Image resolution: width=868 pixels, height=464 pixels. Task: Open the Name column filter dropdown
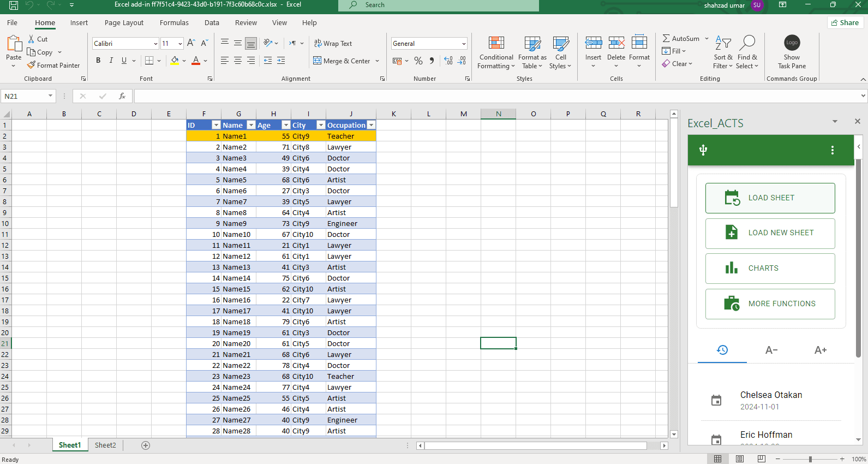(x=251, y=125)
